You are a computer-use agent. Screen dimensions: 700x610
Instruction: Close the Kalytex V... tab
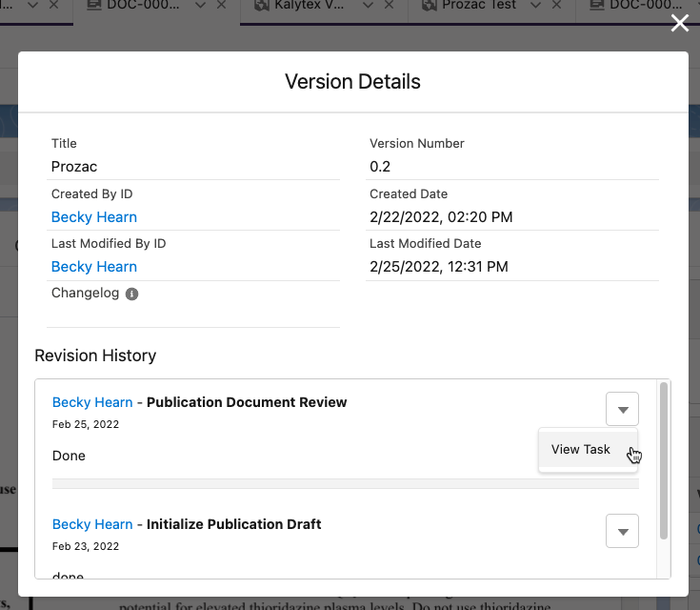(389, 6)
